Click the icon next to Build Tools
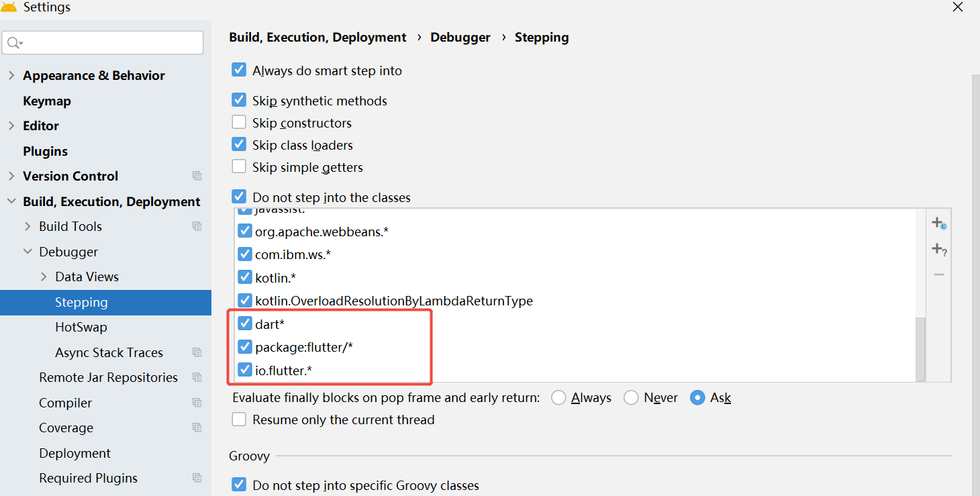Viewport: 980px width, 496px height. (x=197, y=226)
